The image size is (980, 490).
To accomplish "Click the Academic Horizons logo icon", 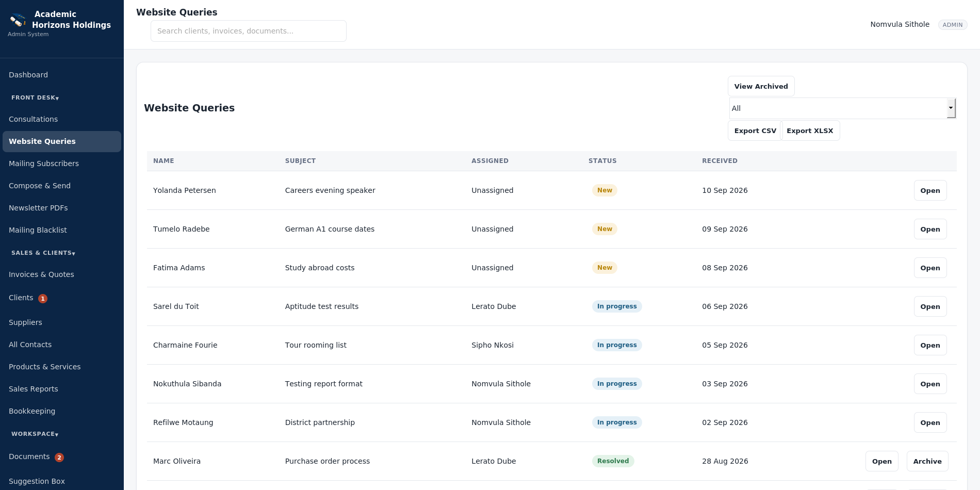I will click(18, 20).
